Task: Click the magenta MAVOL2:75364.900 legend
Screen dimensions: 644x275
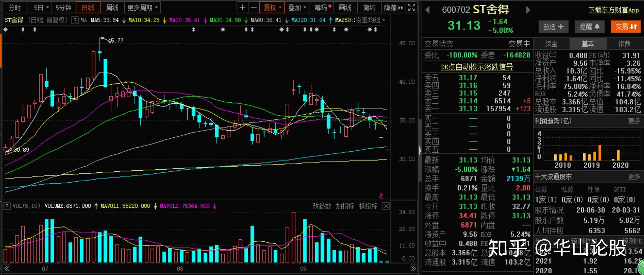Action: (x=185, y=206)
